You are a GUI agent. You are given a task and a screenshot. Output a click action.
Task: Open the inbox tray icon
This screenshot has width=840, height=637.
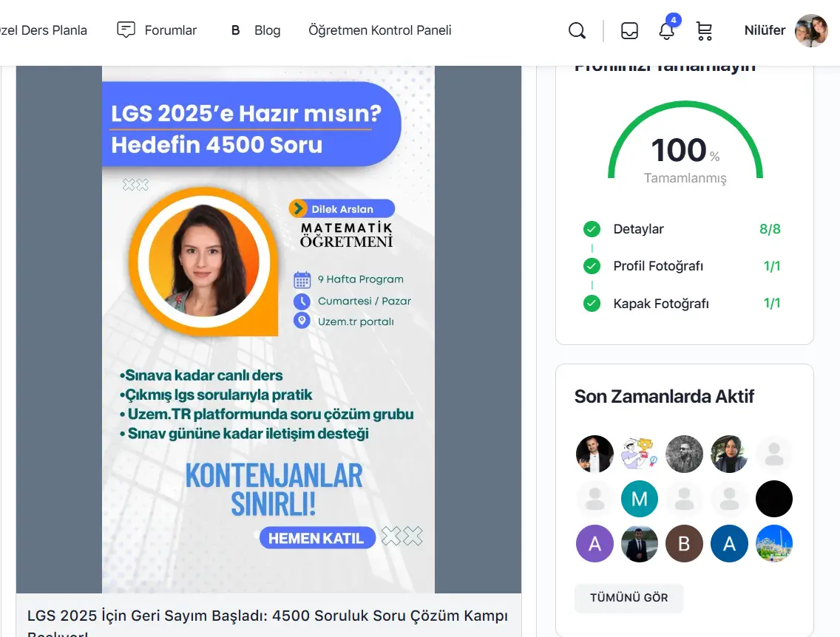629,30
